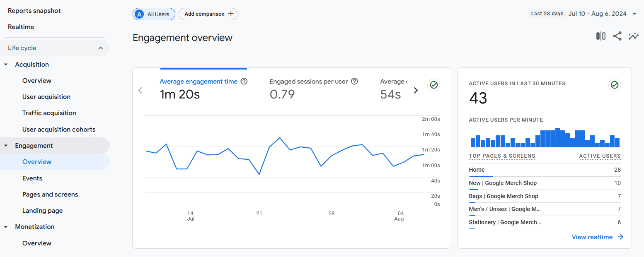Open the Insights sparkle icon

pyautogui.click(x=634, y=36)
